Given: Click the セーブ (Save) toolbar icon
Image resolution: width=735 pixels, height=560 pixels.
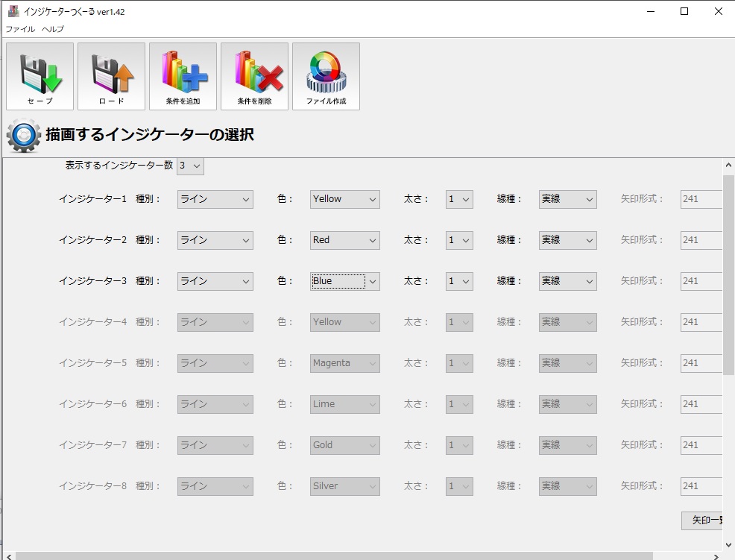Looking at the screenshot, I should tap(40, 76).
